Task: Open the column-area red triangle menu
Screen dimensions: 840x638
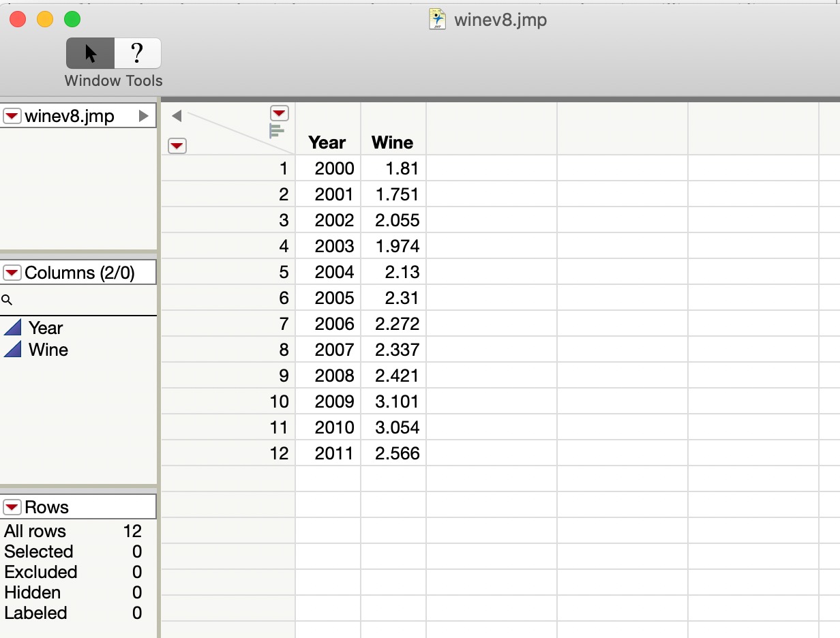Action: pyautogui.click(x=280, y=113)
